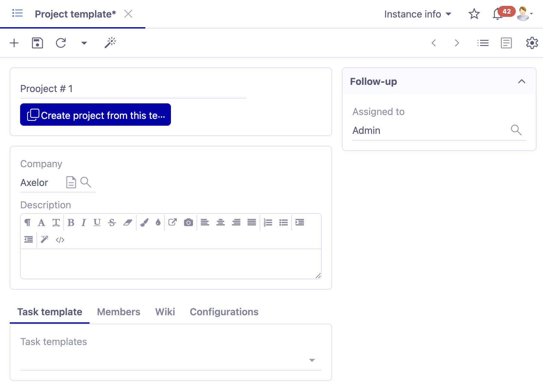Select the Bold formatting icon

(x=71, y=223)
